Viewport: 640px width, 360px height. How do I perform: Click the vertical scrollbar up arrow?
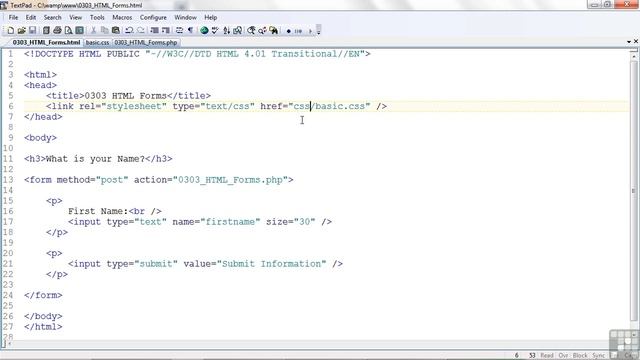point(634,56)
